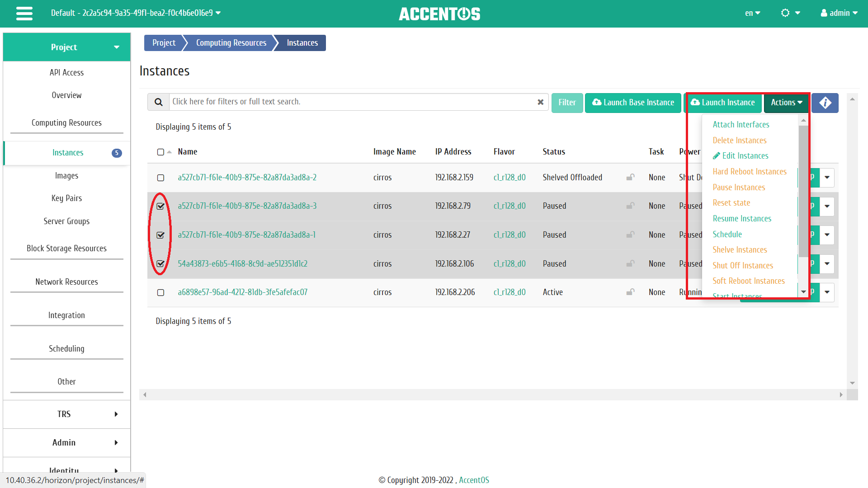Image resolution: width=868 pixels, height=488 pixels.
Task: Open Server Groups in sidebar
Action: [67, 221]
